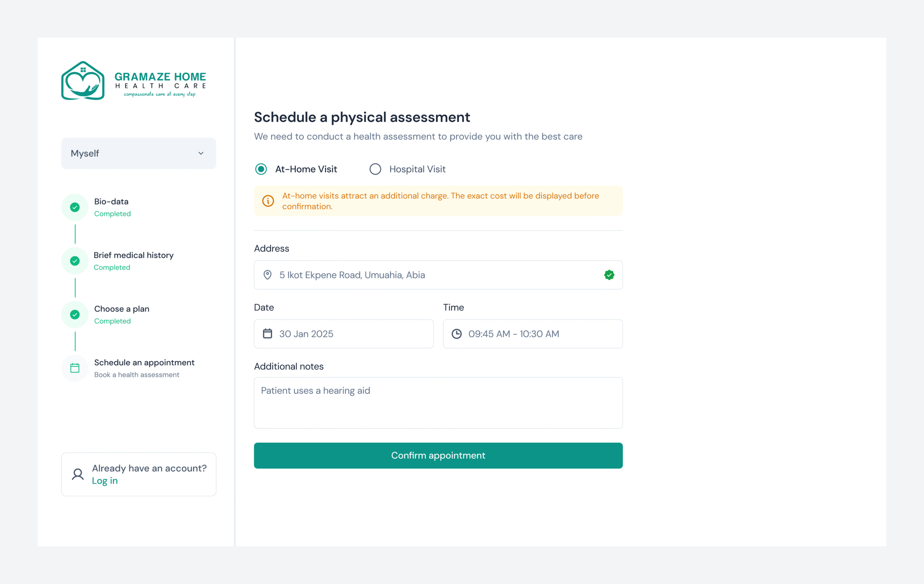
Task: Click the orange info icon in the warning banner
Action: coord(268,201)
